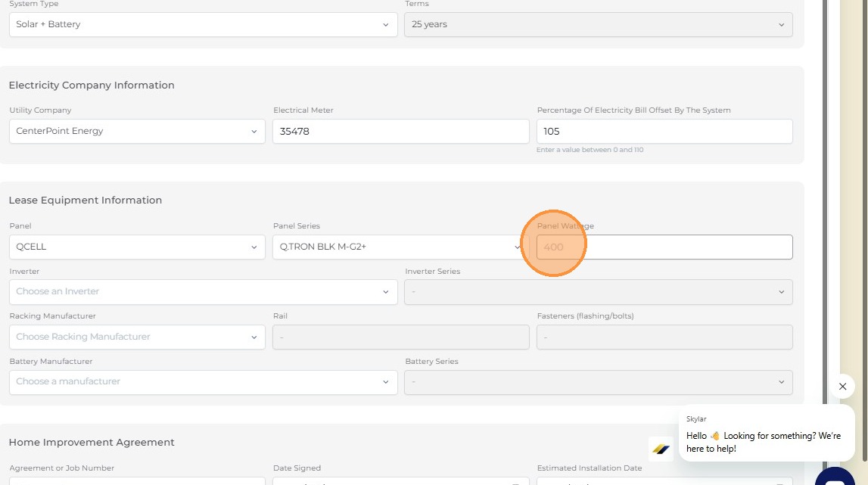Open the Utility Company dropdown
This screenshot has height=485, width=868.
point(137,131)
